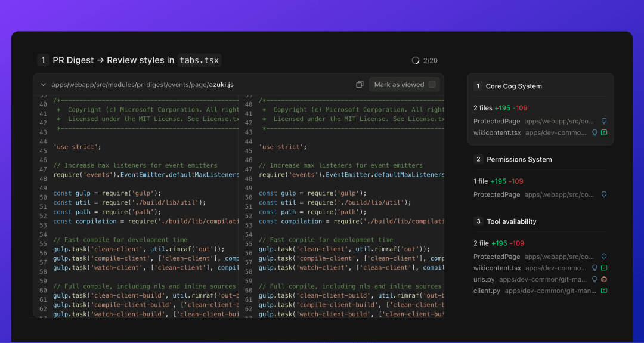Tick the Mark as viewed checkbox
This screenshot has width=644, height=343.
tap(432, 84)
